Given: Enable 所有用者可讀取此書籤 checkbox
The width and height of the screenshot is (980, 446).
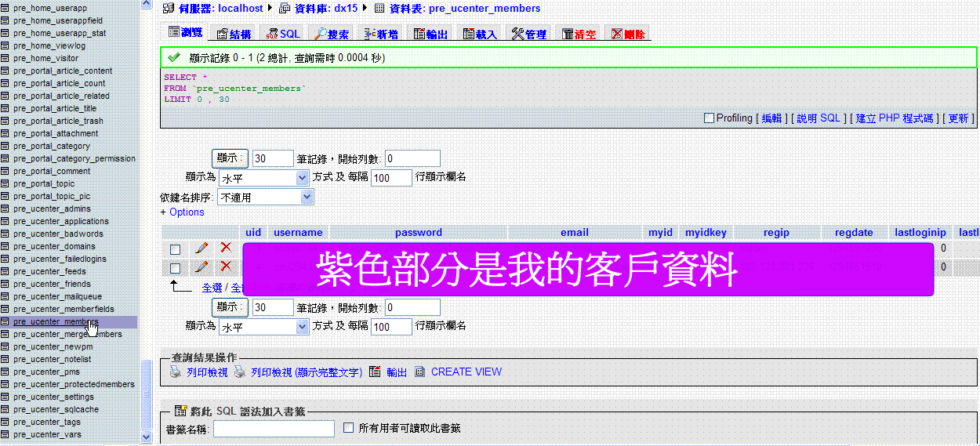Looking at the screenshot, I should pyautogui.click(x=350, y=428).
